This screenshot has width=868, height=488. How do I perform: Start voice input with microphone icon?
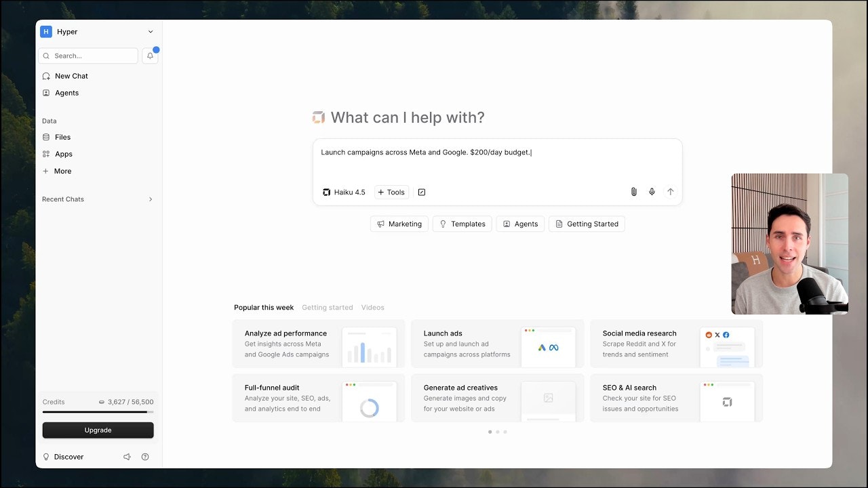click(652, 192)
